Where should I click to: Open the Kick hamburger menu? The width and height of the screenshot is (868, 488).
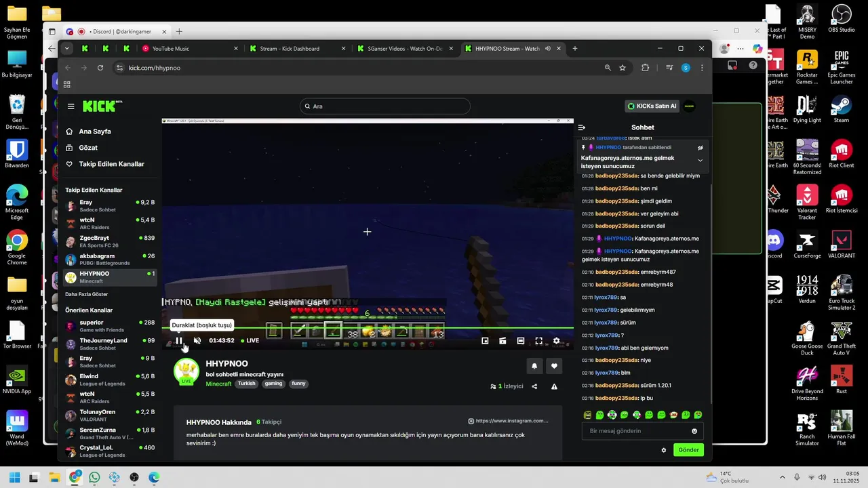click(x=71, y=106)
